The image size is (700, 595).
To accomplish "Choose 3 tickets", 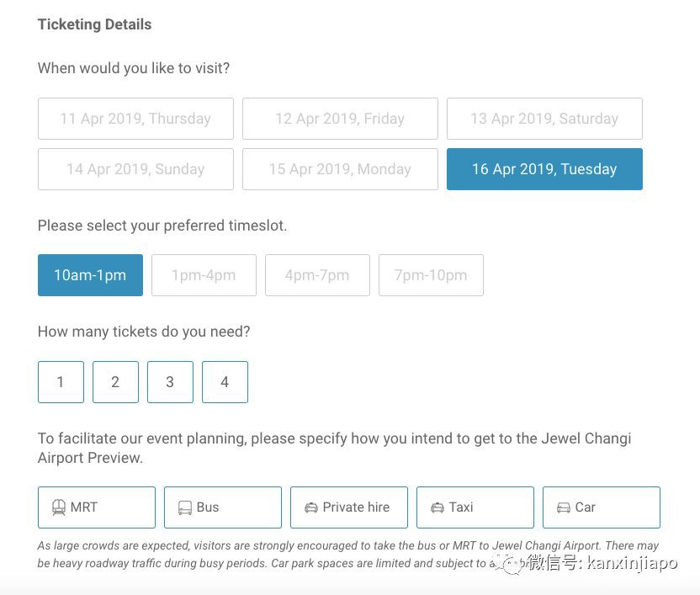I will tap(170, 382).
